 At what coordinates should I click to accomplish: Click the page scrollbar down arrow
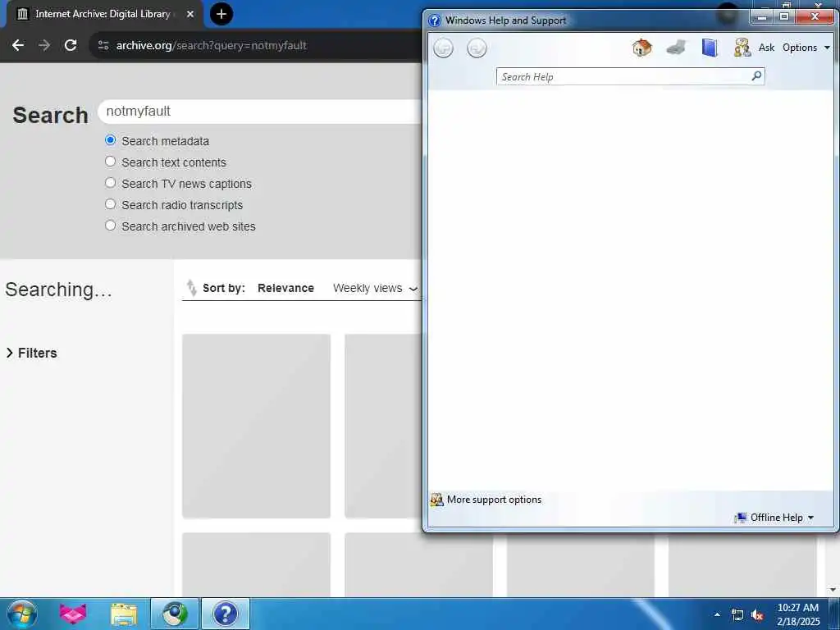click(x=833, y=589)
